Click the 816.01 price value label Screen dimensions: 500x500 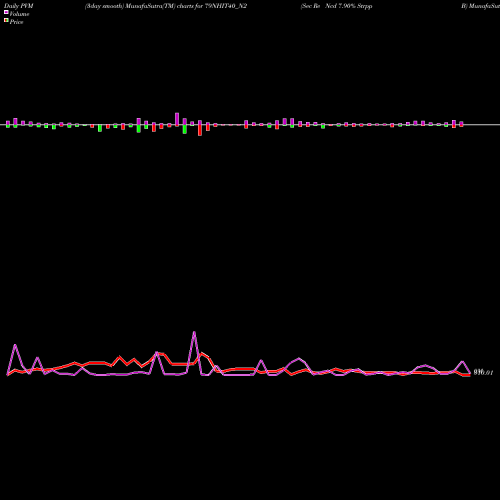[483, 372]
